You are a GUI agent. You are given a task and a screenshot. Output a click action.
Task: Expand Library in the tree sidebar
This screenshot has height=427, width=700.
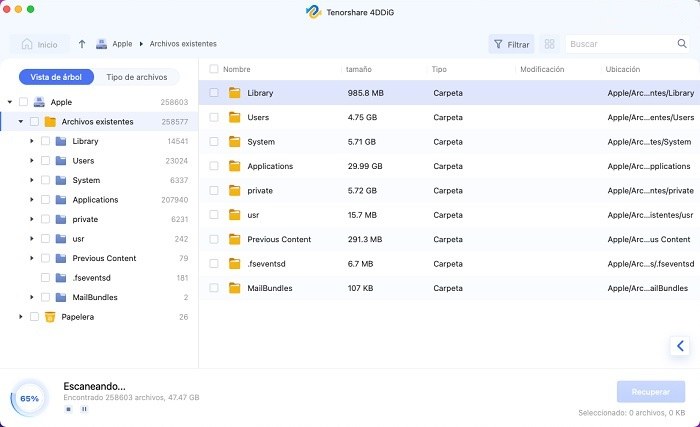point(32,141)
